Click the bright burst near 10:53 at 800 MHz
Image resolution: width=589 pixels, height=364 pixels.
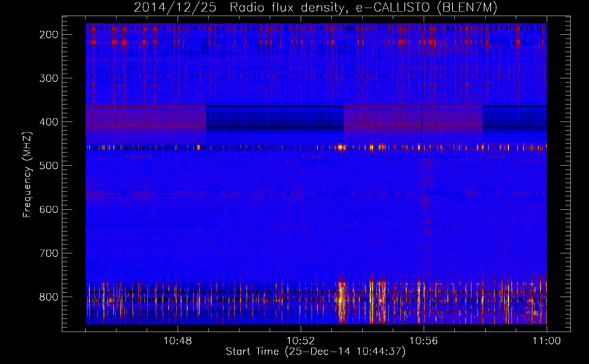coord(342,302)
